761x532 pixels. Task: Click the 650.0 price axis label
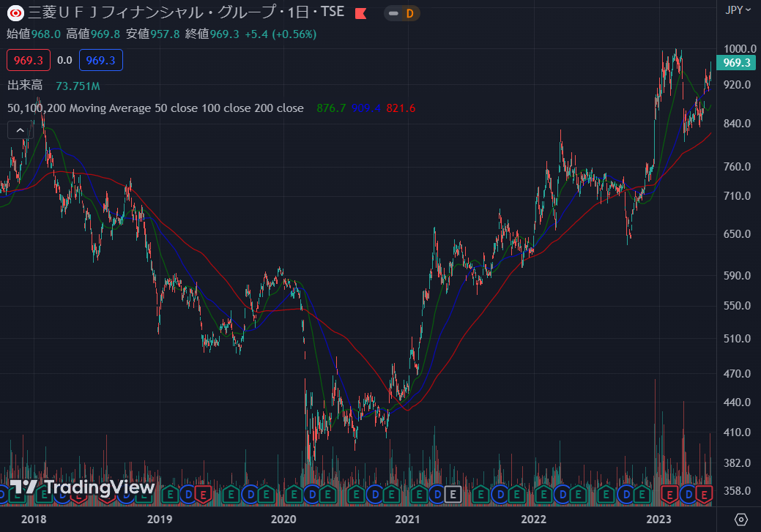point(737,233)
